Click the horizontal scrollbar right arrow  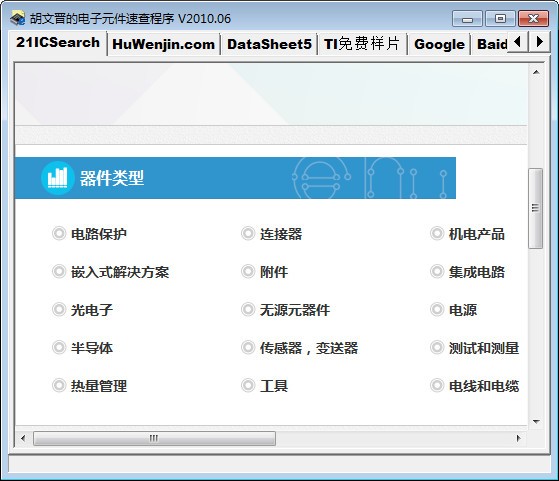[x=518, y=438]
